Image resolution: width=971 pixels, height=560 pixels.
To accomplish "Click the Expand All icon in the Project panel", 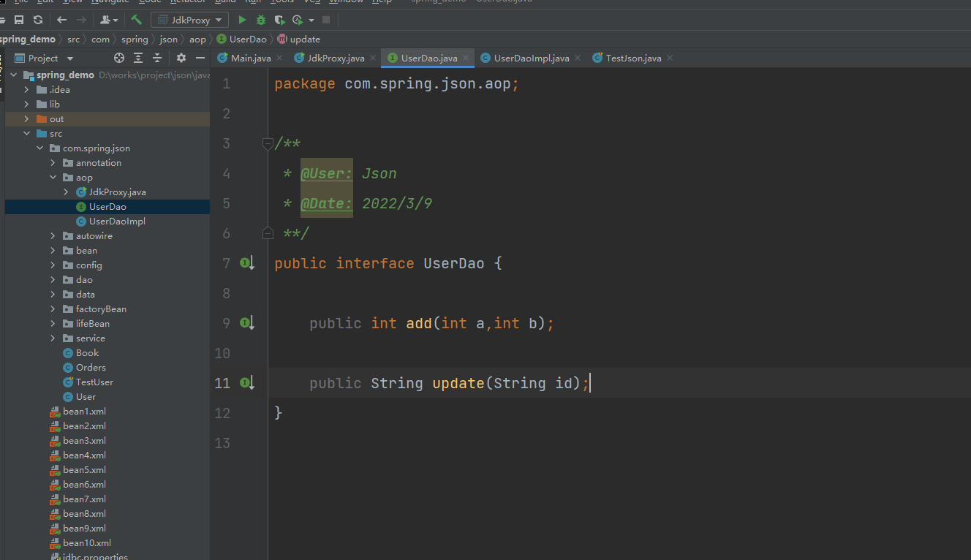I will (138, 58).
